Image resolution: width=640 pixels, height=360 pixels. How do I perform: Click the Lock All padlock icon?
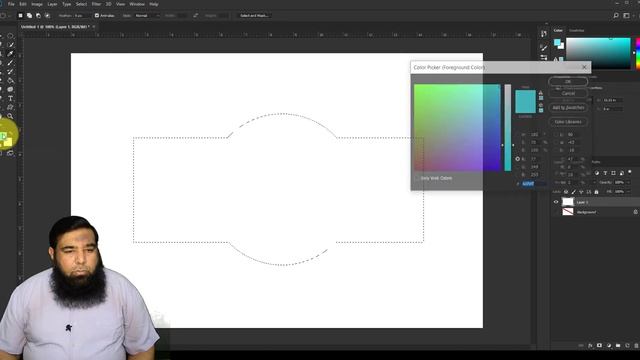tap(596, 192)
